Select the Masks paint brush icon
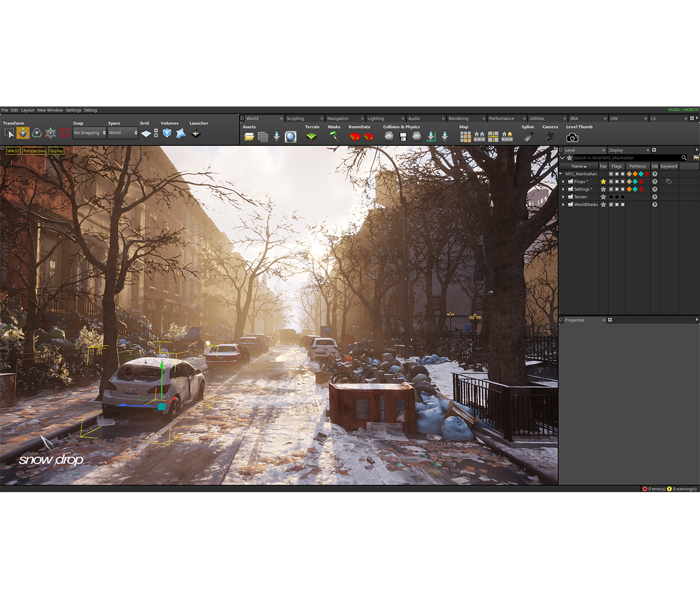700x598 pixels. point(334,137)
